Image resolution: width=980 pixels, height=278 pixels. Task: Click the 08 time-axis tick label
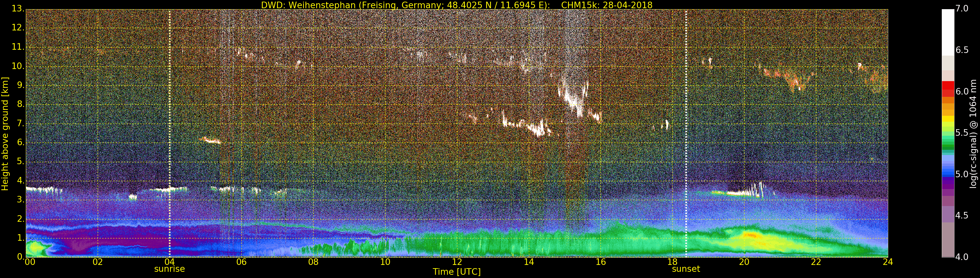click(x=313, y=262)
